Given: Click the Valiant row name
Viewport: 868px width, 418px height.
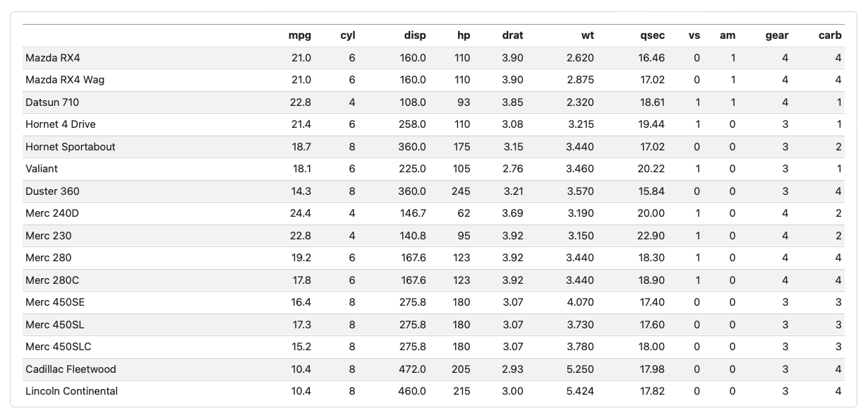Looking at the screenshot, I should point(42,169).
